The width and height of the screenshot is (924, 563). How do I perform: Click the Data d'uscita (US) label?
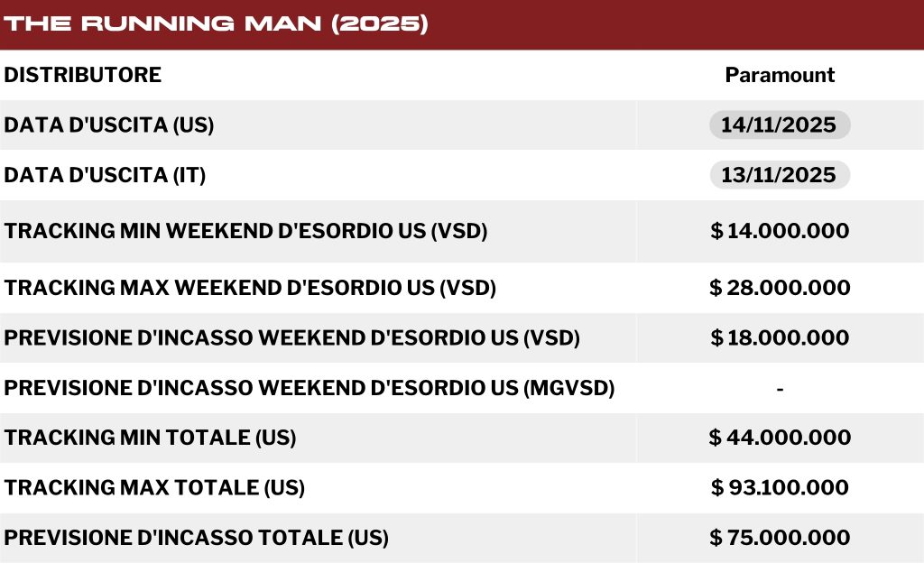click(109, 125)
